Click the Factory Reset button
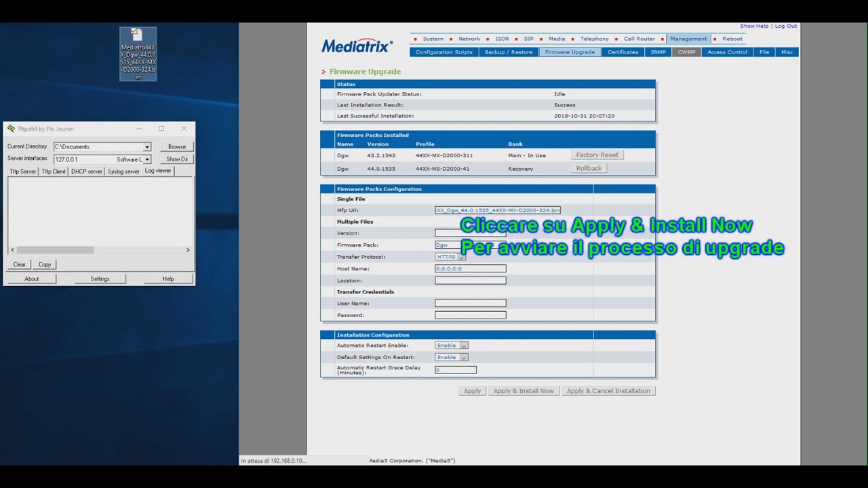 click(x=597, y=155)
